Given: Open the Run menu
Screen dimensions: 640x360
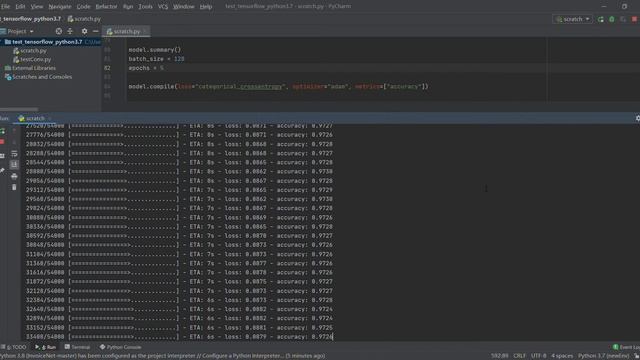Looking at the screenshot, I should point(128,7).
